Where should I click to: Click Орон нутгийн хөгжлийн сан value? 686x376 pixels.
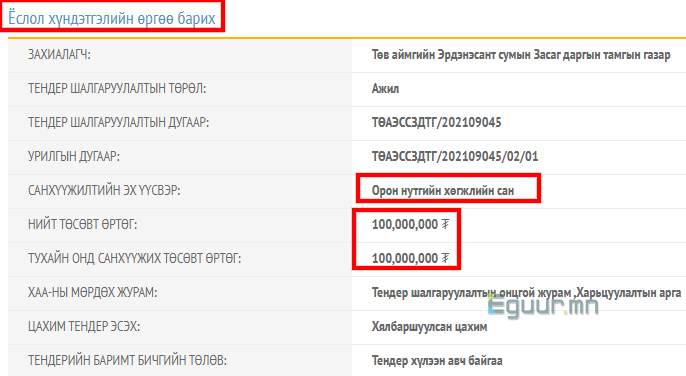(x=443, y=191)
